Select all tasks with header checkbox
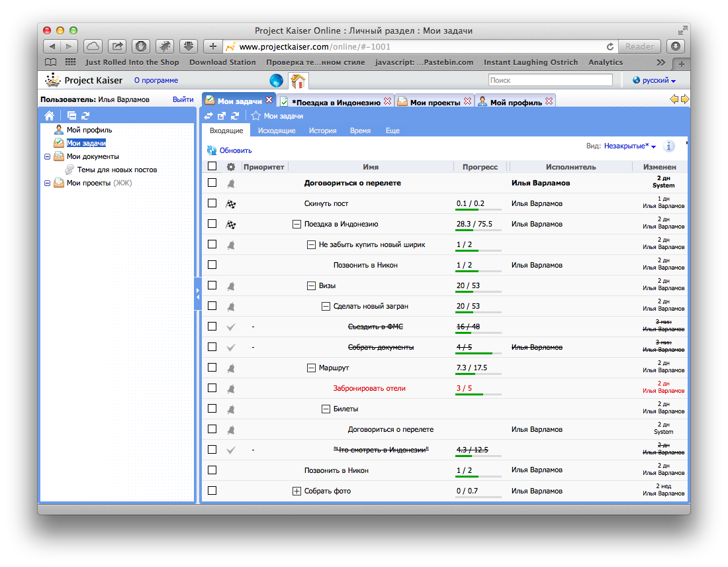Viewport: 728px width, 567px height. [212, 166]
